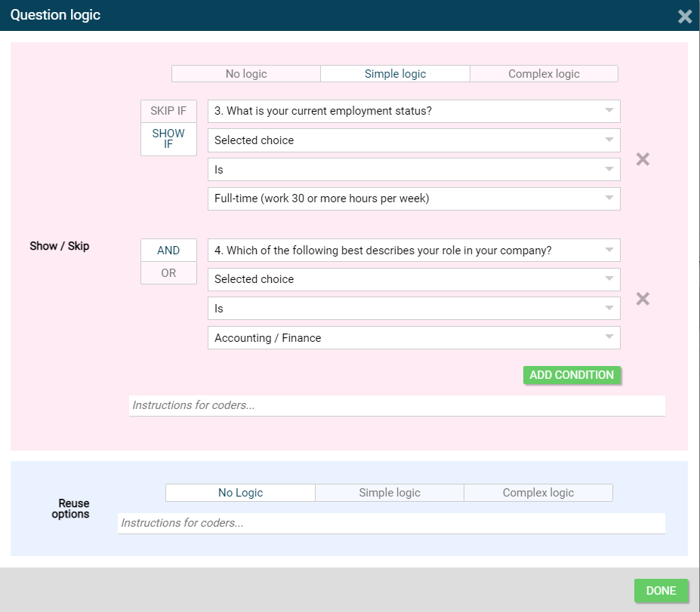This screenshot has height=612, width=700.
Task: Click the ADD CONDITION button
Action: tap(572, 375)
